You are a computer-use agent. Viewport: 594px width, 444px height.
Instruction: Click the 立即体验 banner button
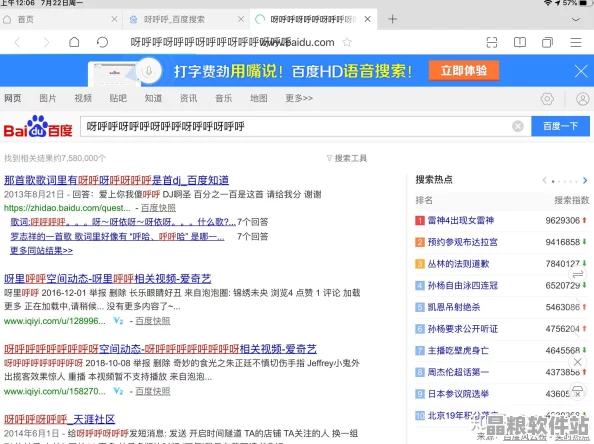[x=464, y=70]
